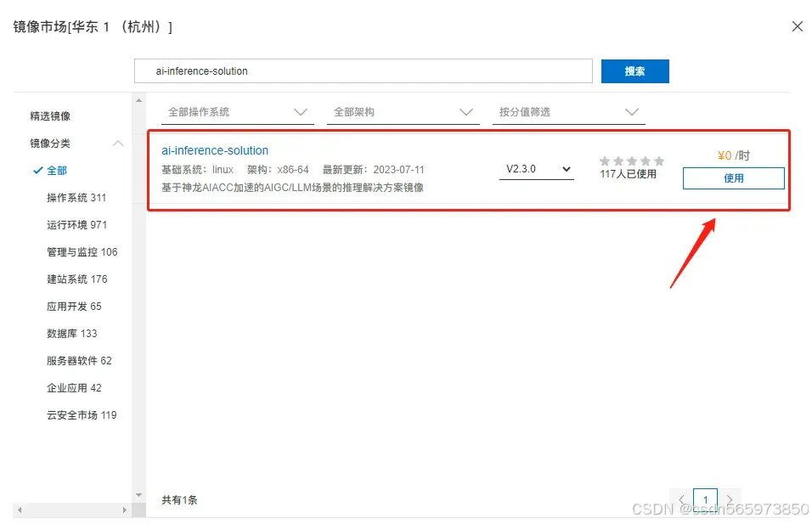The width and height of the screenshot is (812, 524).
Task: Close the 镜像市场 dialog
Action: point(797,26)
